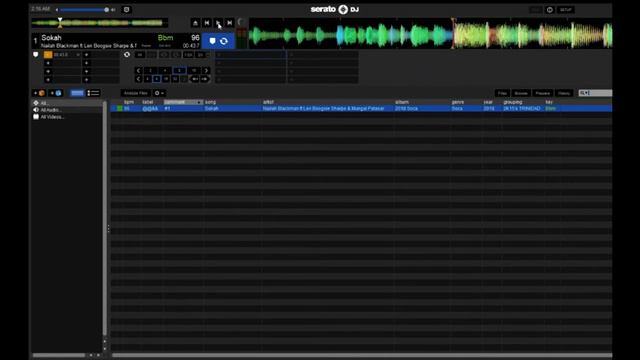Switch to the list view icon
The width and height of the screenshot is (640, 360).
point(93,93)
